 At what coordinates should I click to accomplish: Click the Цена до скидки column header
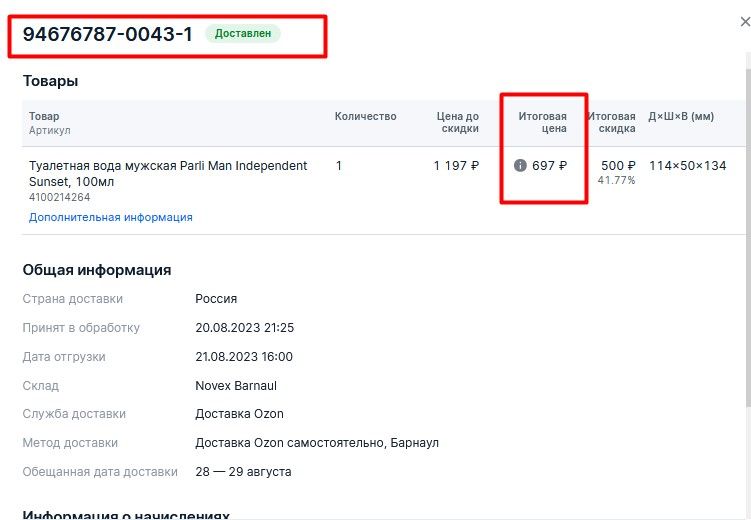tap(458, 123)
